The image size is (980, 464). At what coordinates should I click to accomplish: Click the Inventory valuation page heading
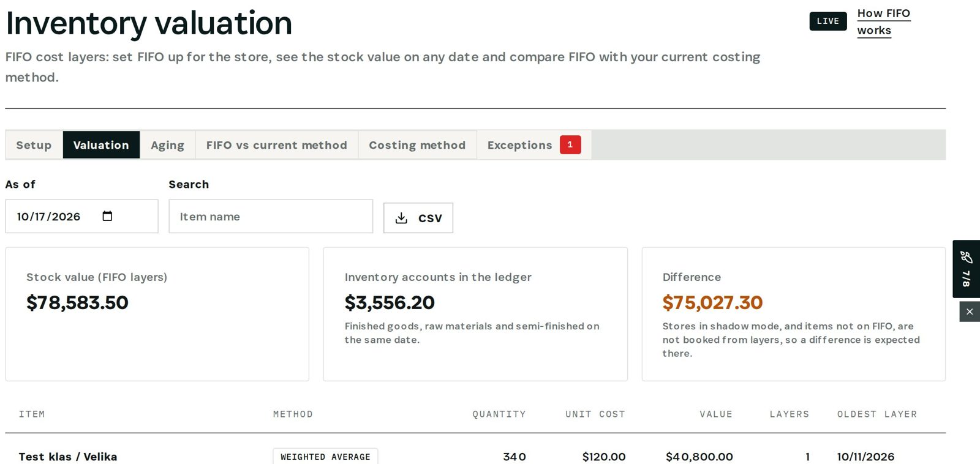click(149, 23)
